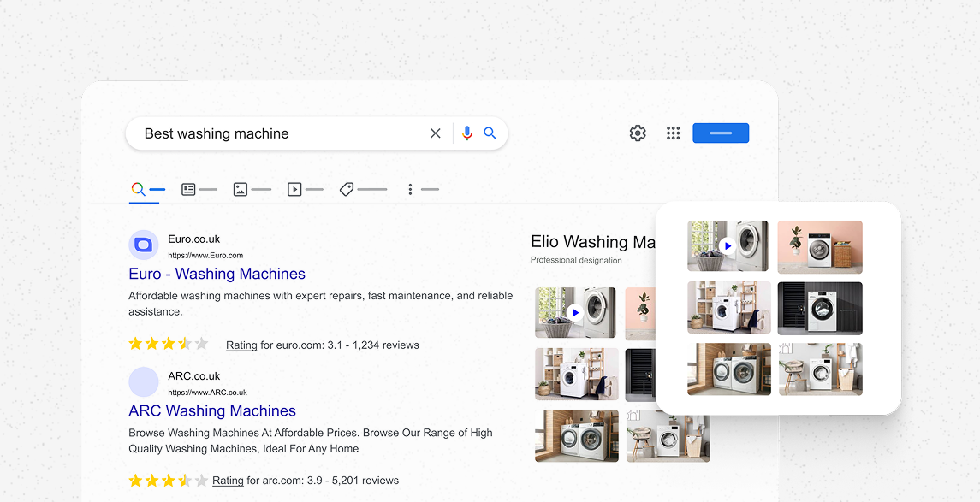The image size is (980, 502).
Task: Open the shelf washer thumbnail in Elio panel
Action: tap(577, 374)
